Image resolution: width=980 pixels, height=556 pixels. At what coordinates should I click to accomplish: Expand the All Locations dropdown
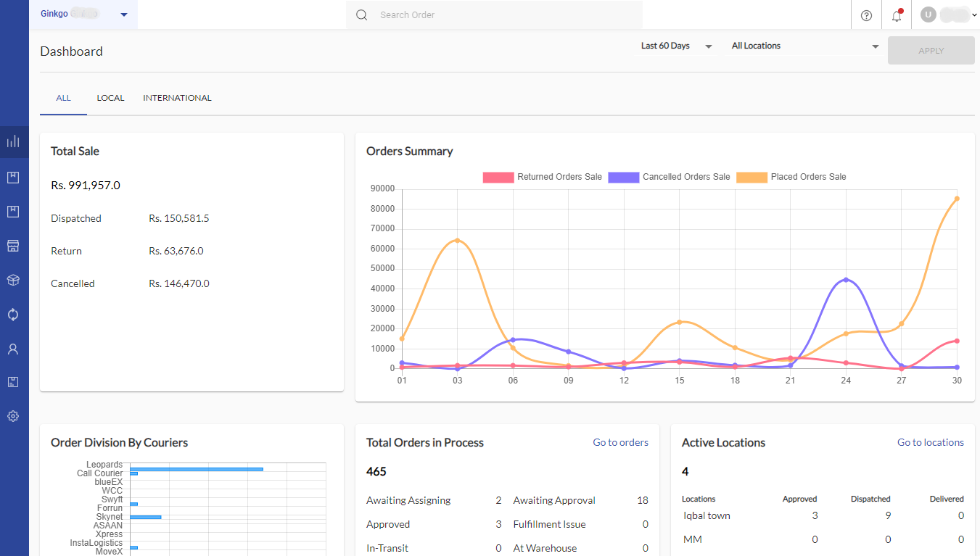click(x=804, y=46)
